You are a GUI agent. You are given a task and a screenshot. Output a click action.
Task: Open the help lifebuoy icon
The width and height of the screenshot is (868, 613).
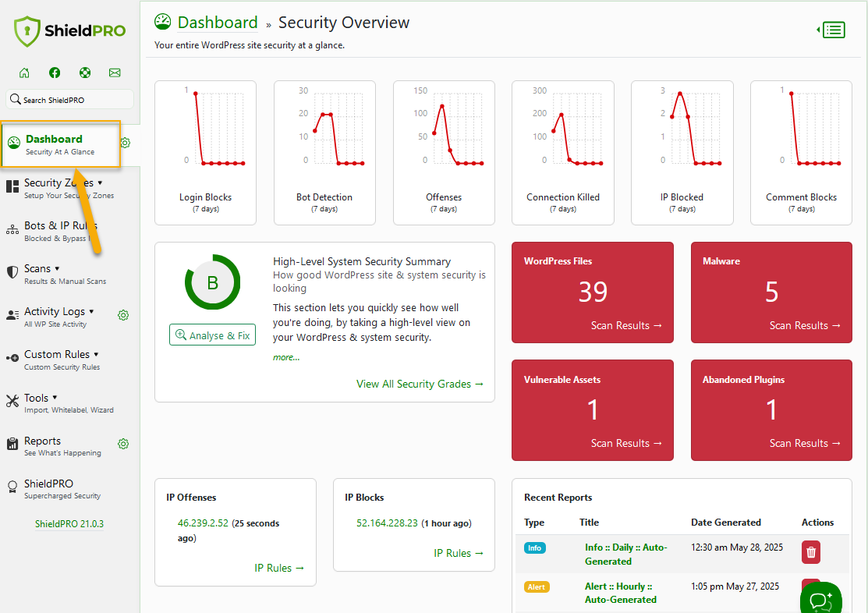(x=85, y=73)
